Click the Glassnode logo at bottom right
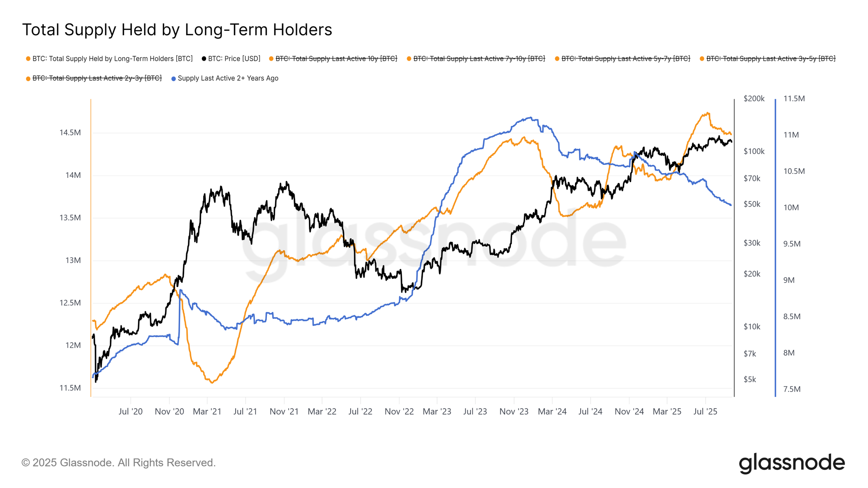This screenshot has width=868, height=488. pos(792,463)
